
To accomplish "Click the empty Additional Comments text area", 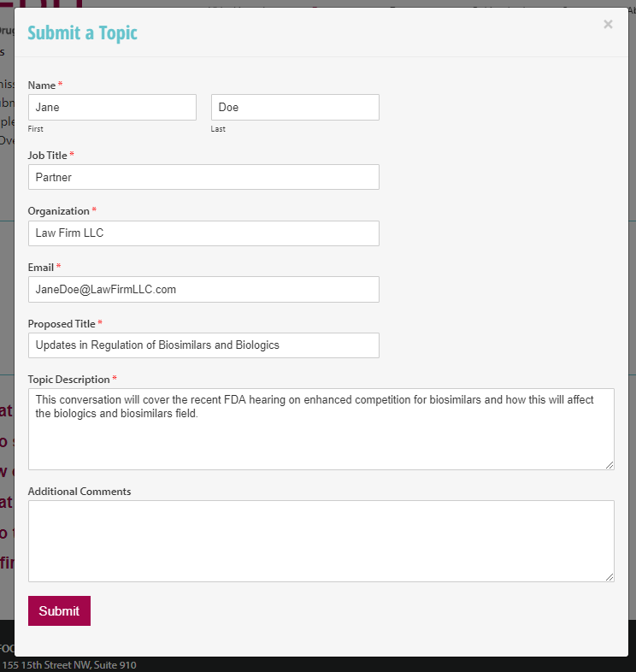I will click(x=321, y=541).
